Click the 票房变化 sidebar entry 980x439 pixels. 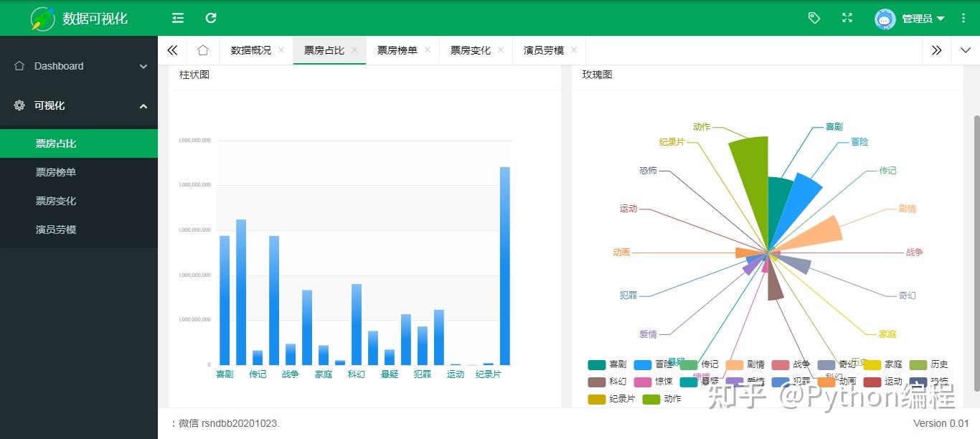pyautogui.click(x=56, y=200)
